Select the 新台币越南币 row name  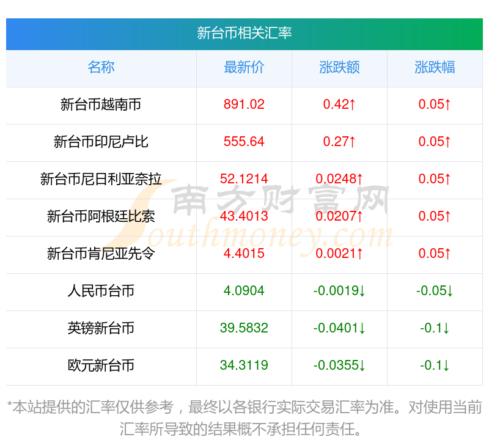101,105
